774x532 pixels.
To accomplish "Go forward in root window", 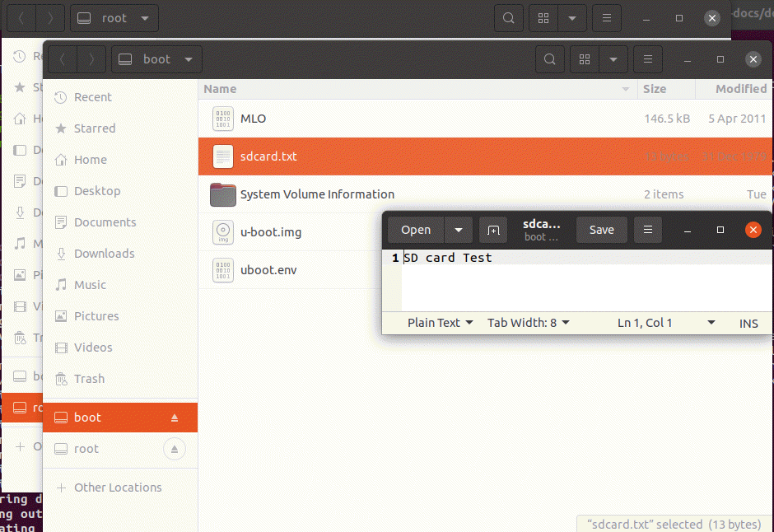I will (x=50, y=18).
